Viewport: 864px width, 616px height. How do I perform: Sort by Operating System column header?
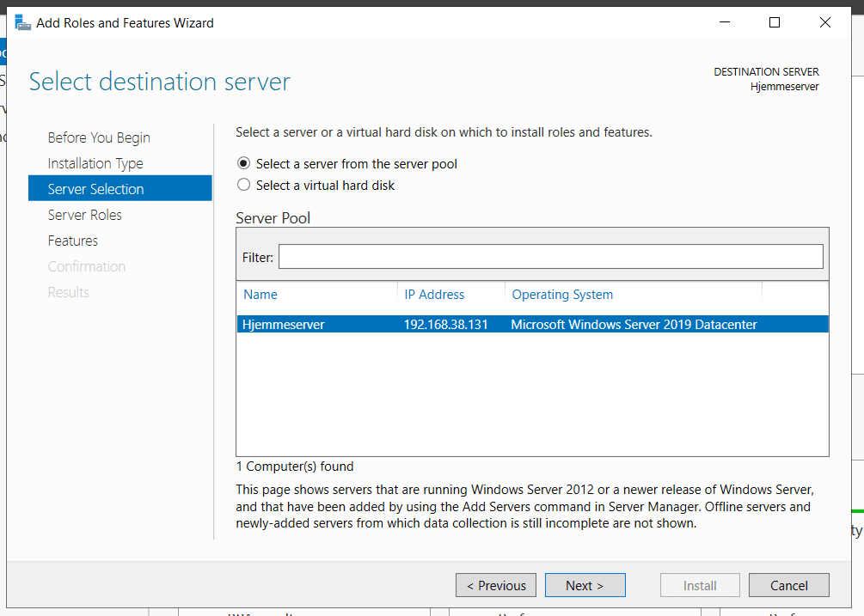point(562,295)
